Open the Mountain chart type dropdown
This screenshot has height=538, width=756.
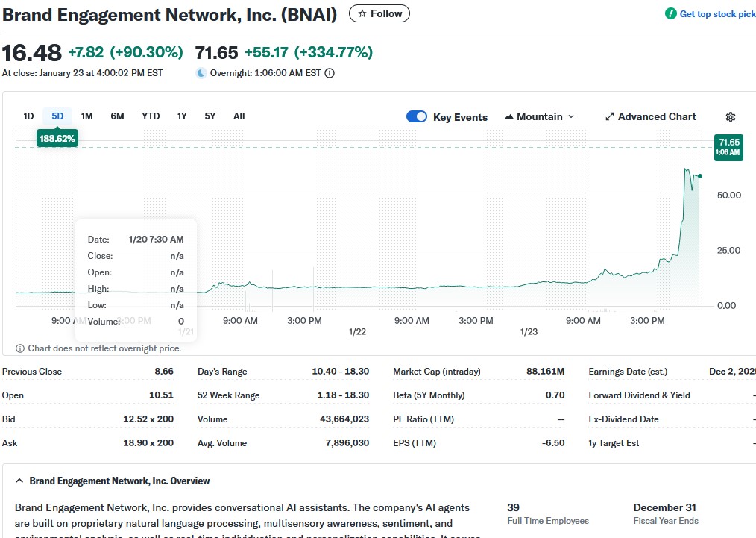(540, 116)
